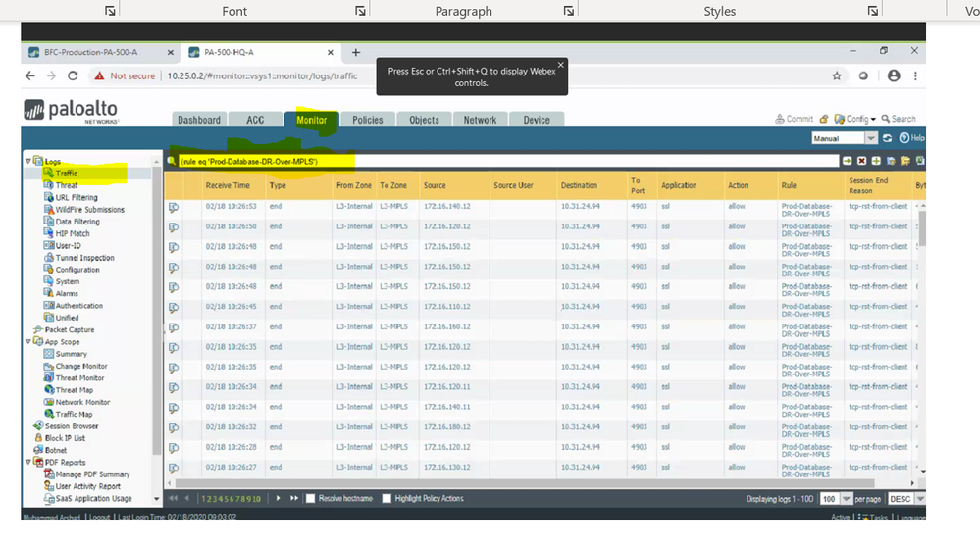Open Block IP List
Viewport: 980px width, 548px height.
tap(65, 438)
